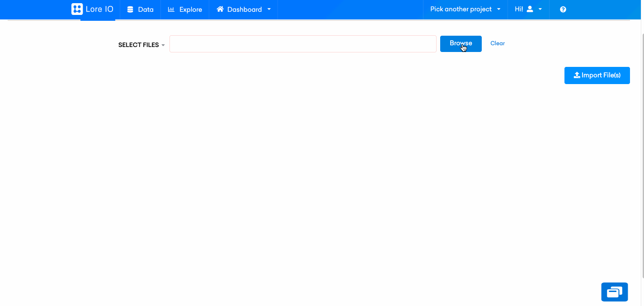
Task: Open the Pick another project dropdown
Action: (x=465, y=9)
